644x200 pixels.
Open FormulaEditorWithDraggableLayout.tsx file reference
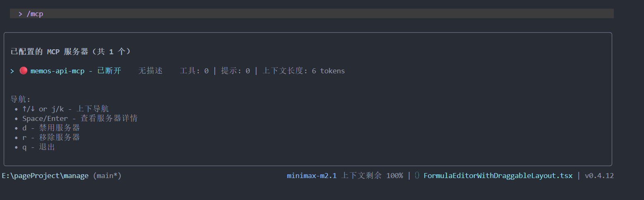click(498, 176)
